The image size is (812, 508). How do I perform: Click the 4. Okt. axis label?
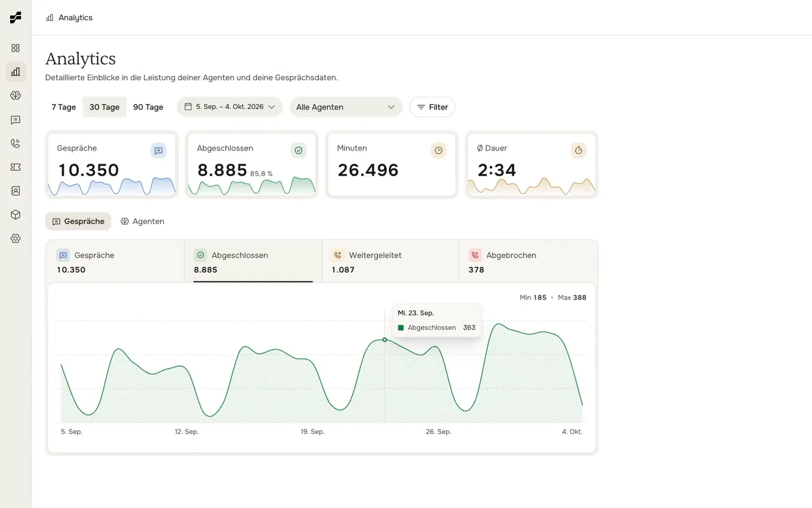(572, 432)
